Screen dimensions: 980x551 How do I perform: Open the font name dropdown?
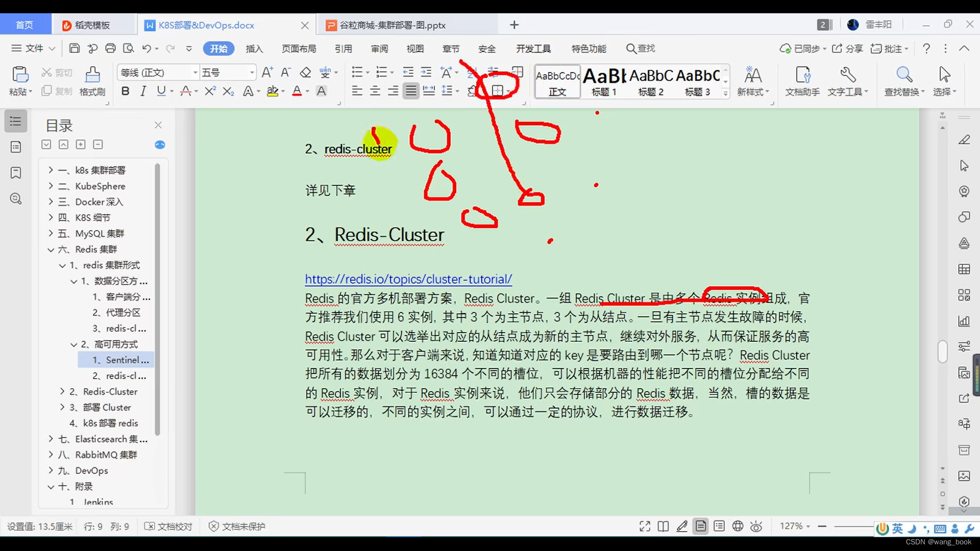(x=195, y=72)
